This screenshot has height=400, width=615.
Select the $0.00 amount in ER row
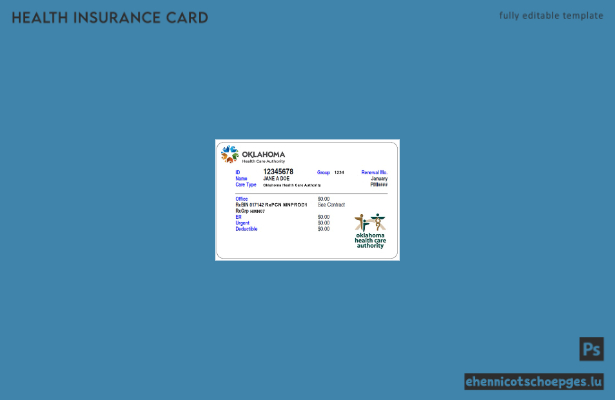[324, 217]
